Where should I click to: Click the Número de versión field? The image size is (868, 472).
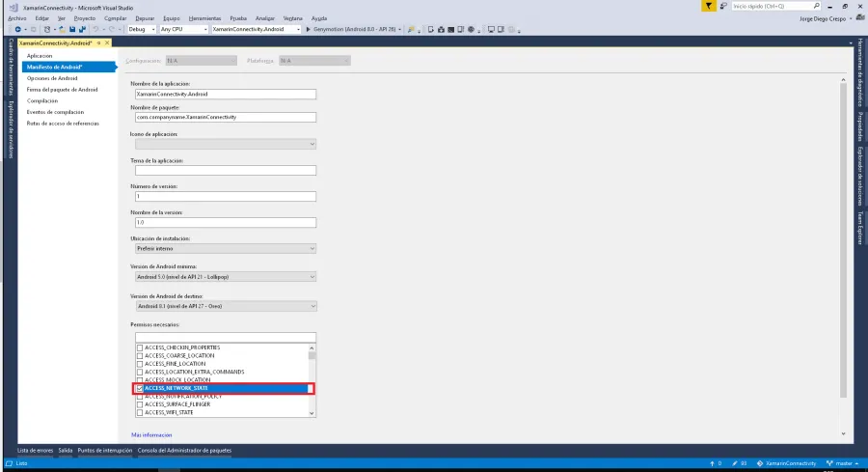coord(226,197)
